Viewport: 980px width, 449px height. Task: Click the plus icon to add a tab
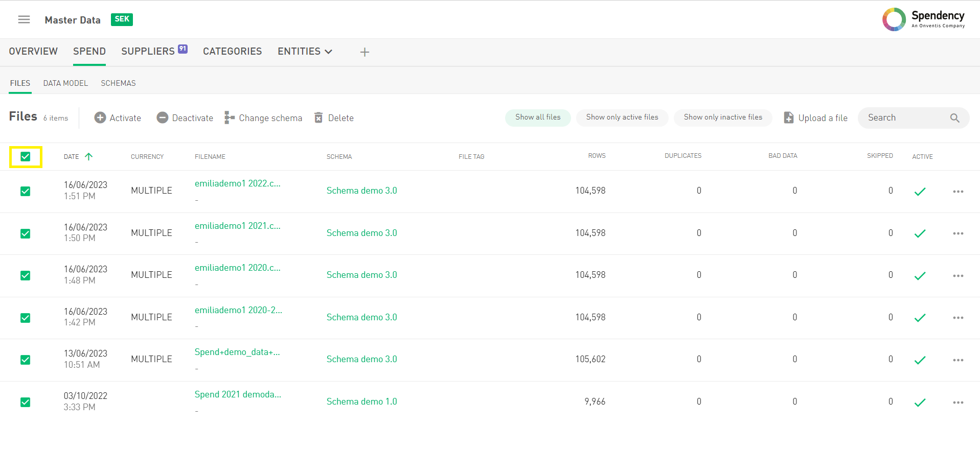click(364, 52)
